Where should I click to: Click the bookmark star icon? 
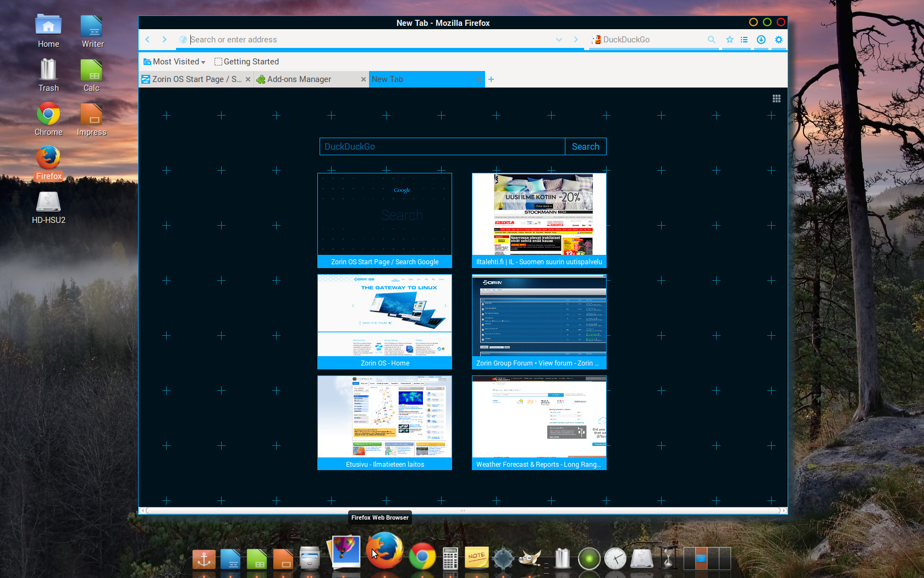(729, 40)
